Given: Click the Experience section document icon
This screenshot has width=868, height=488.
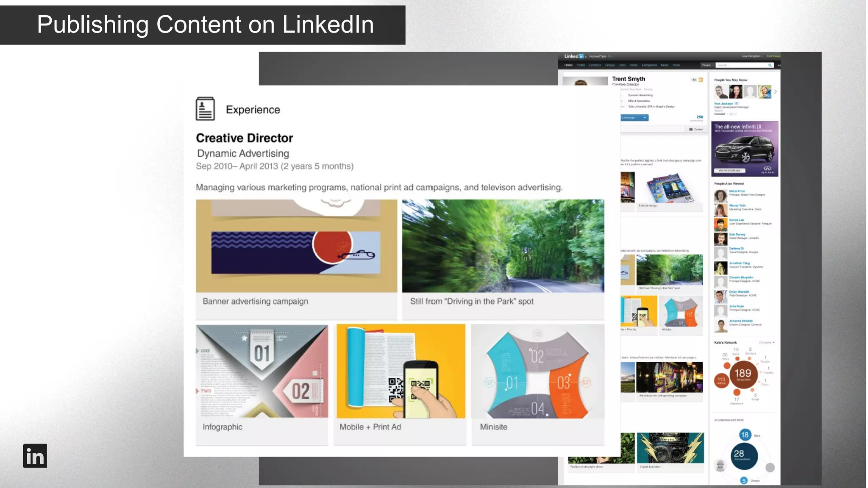Looking at the screenshot, I should (205, 109).
